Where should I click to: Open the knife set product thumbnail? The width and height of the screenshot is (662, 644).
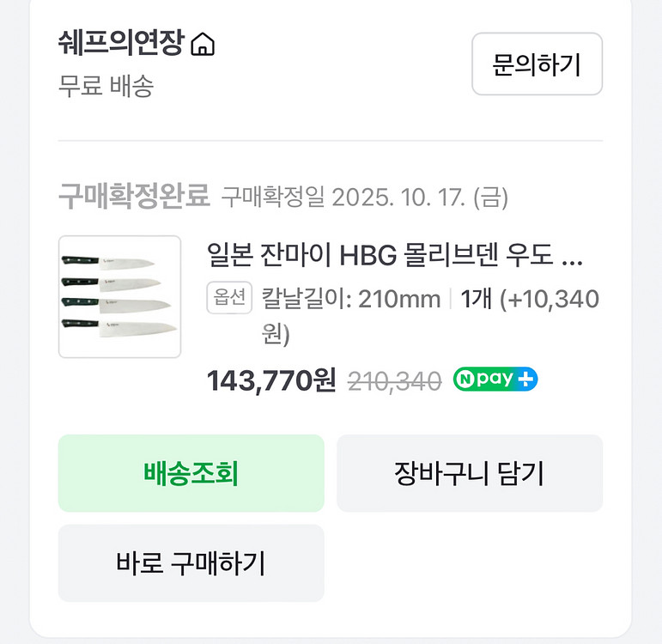coord(119,296)
